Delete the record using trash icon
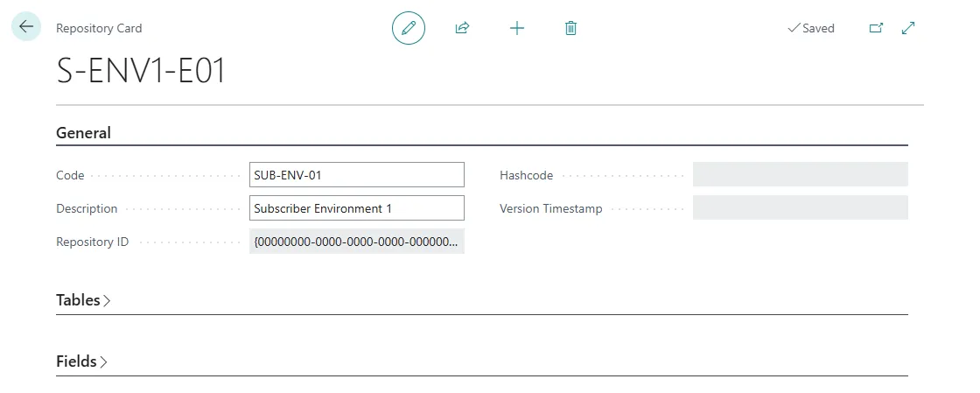Image resolution: width=980 pixels, height=393 pixels. 570,28
